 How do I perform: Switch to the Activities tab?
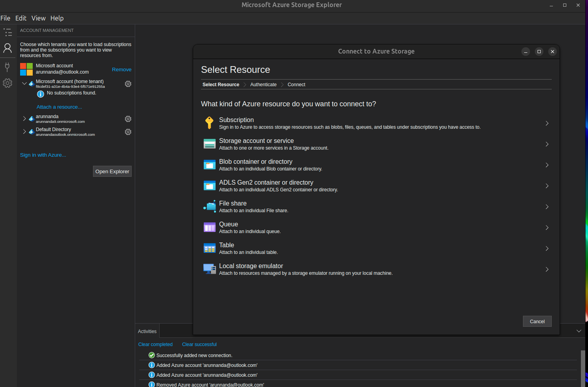coord(147,331)
